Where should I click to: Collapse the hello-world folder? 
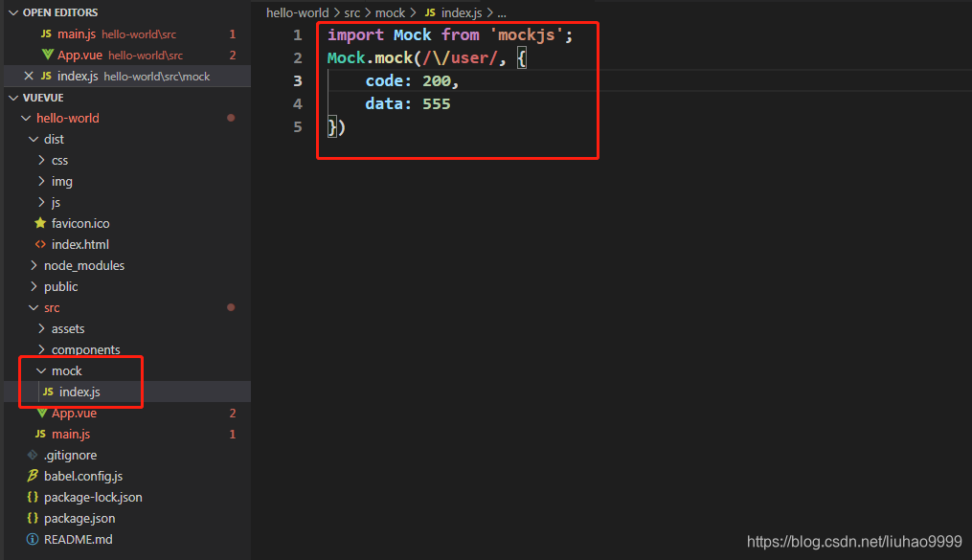point(26,118)
